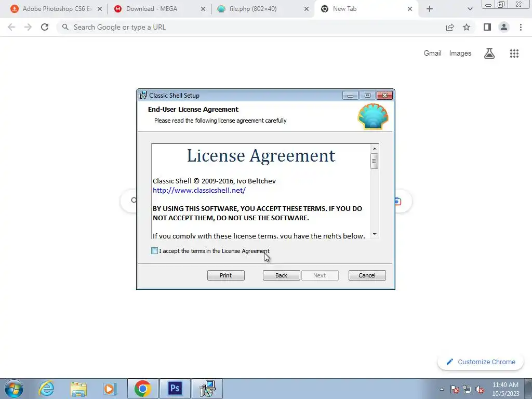This screenshot has height=399, width=532.
Task: Click network tray icon
Action: tap(467, 389)
